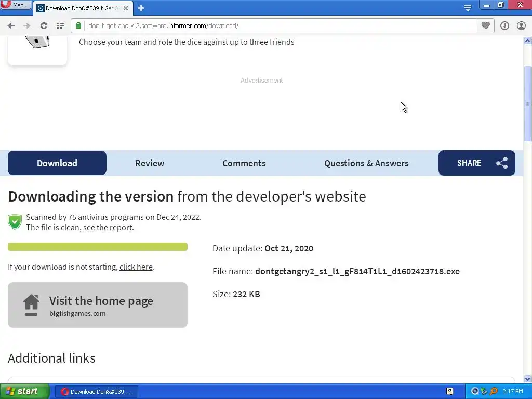
Task: Click the green secure padlock icon
Action: pyautogui.click(x=78, y=25)
